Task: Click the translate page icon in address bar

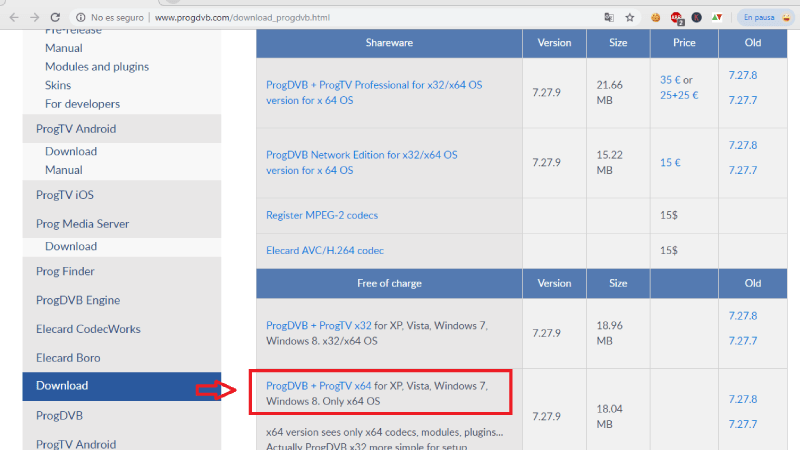Action: click(609, 17)
